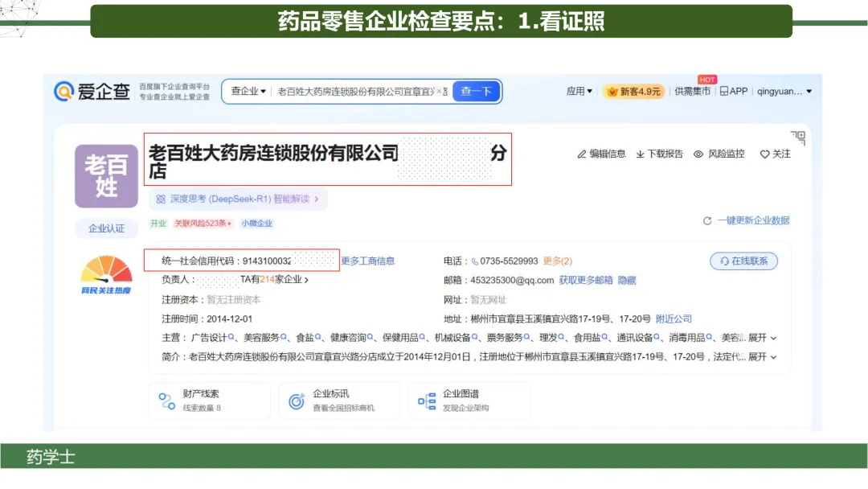Image resolution: width=868 pixels, height=489 pixels.
Task: Click 一键更新企业数据 refresh link
Action: click(746, 220)
